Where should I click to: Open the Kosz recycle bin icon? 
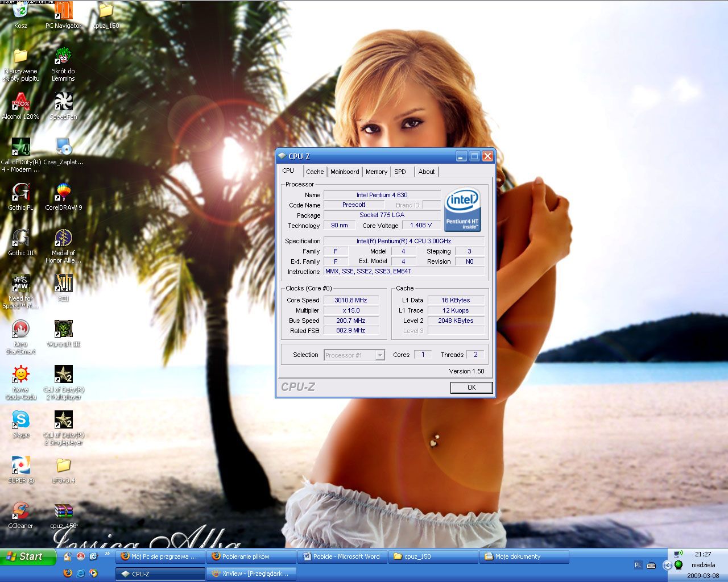[20, 11]
